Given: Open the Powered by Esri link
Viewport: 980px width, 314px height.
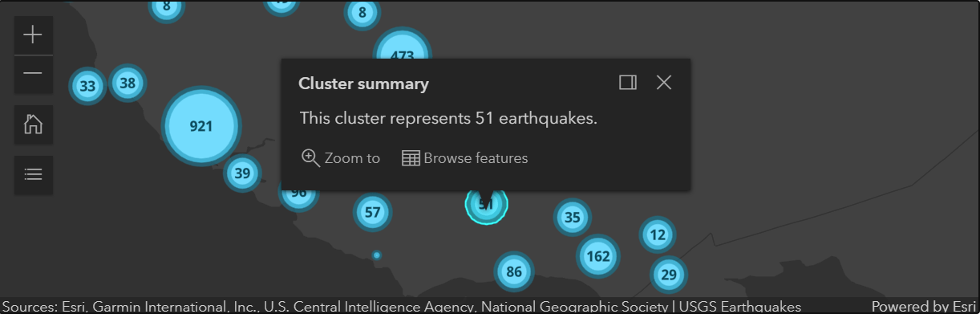Looking at the screenshot, I should pyautogui.click(x=924, y=306).
